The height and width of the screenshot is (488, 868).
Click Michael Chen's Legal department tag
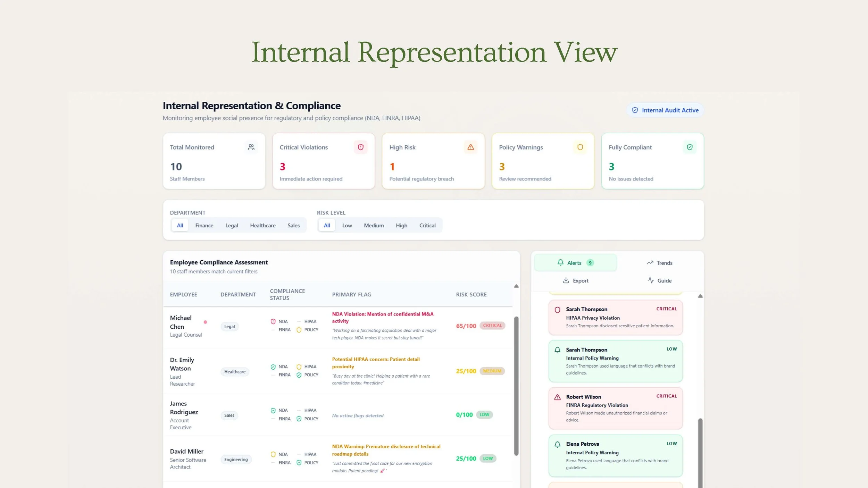[x=229, y=327]
